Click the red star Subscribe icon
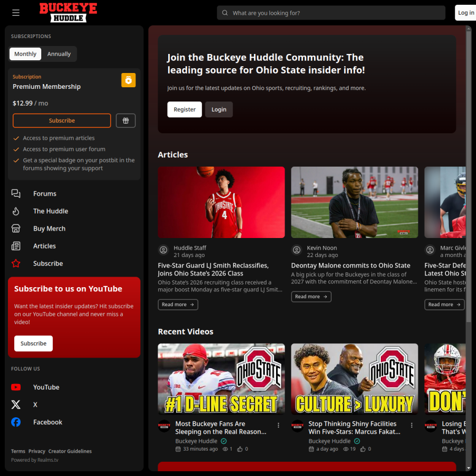Screen dimensions: 476x476 (x=16, y=263)
